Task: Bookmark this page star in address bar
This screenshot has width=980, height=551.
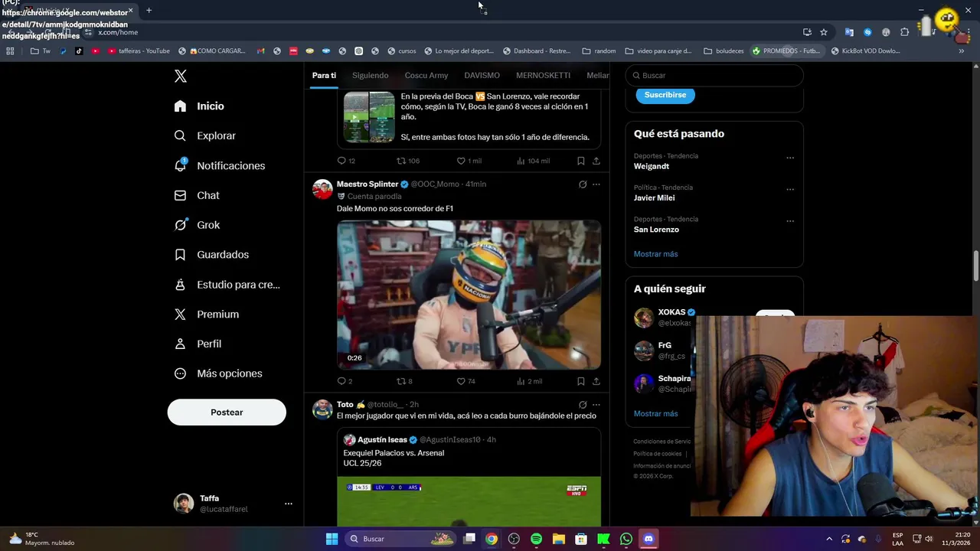Action: click(x=824, y=32)
